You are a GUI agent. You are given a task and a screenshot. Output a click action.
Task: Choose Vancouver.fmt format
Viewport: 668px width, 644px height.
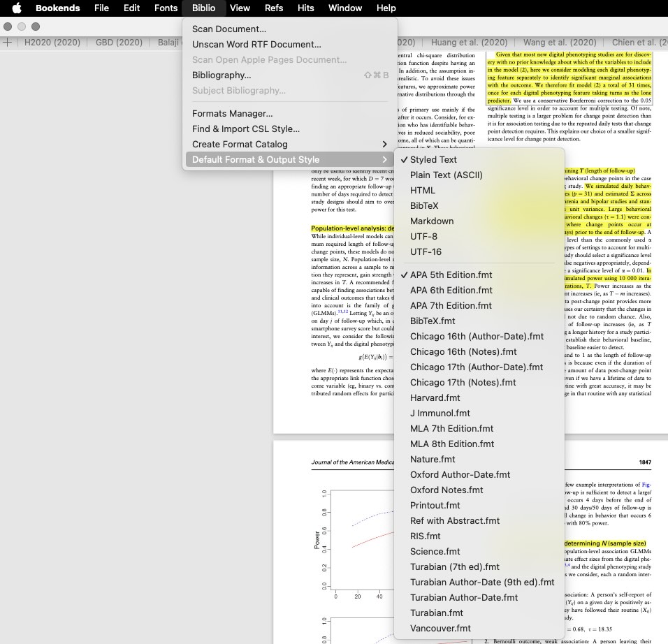[x=479, y=627]
